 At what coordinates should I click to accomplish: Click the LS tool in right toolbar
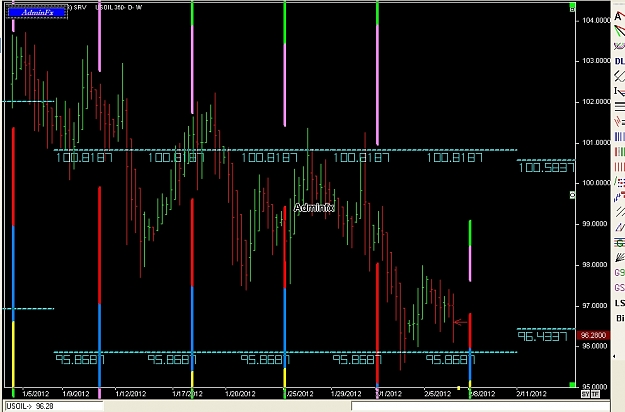tap(619, 303)
